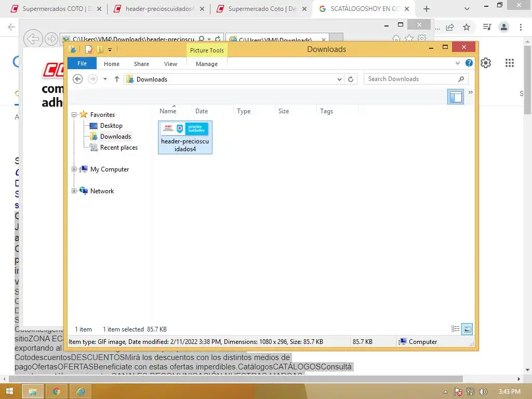Open Customize Quick Access Toolbar dropdown
This screenshot has width=532, height=399.
[x=110, y=50]
